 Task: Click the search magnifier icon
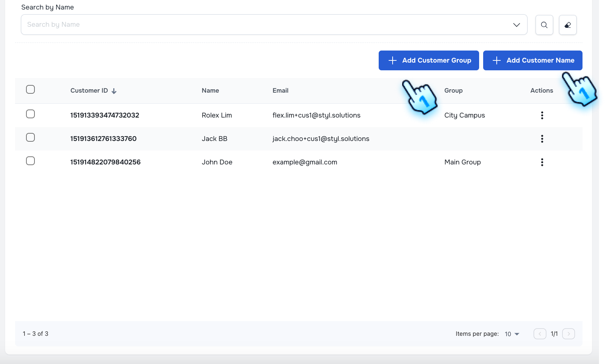point(544,25)
